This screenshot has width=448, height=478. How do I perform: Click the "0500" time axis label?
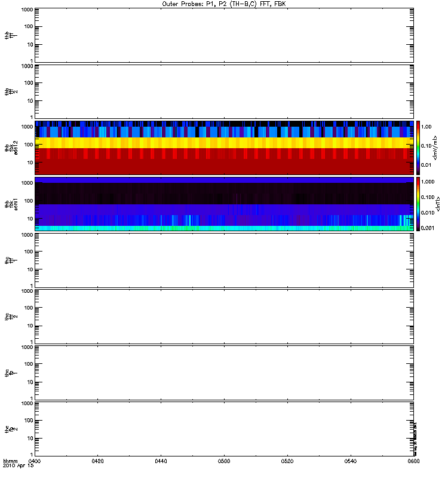(x=224, y=461)
